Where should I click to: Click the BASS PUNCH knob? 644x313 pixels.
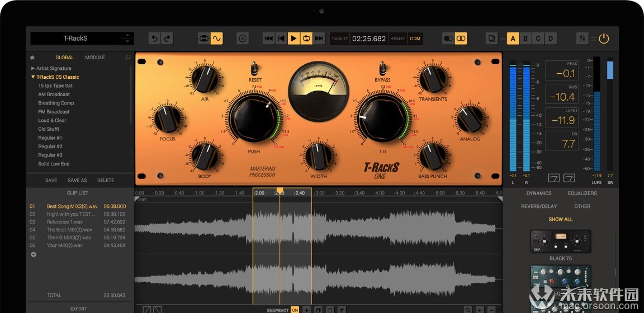point(433,157)
